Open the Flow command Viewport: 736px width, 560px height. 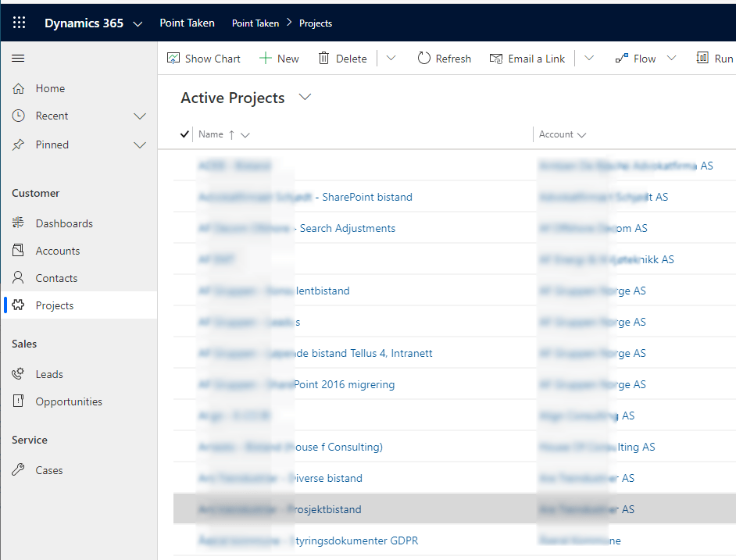click(x=636, y=59)
